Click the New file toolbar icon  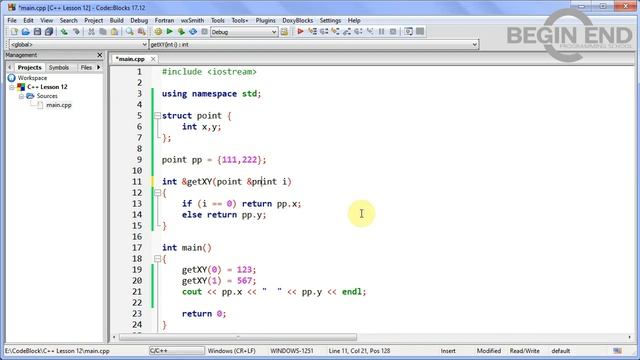[14, 32]
